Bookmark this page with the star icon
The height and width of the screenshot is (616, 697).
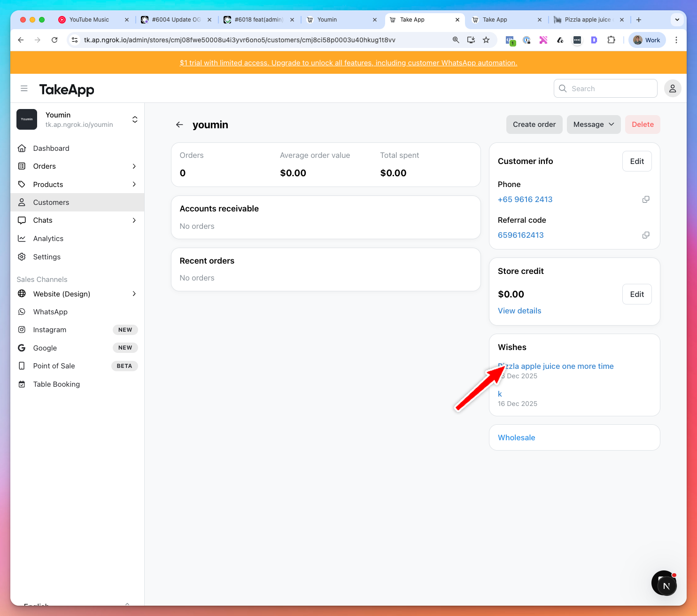pyautogui.click(x=486, y=40)
